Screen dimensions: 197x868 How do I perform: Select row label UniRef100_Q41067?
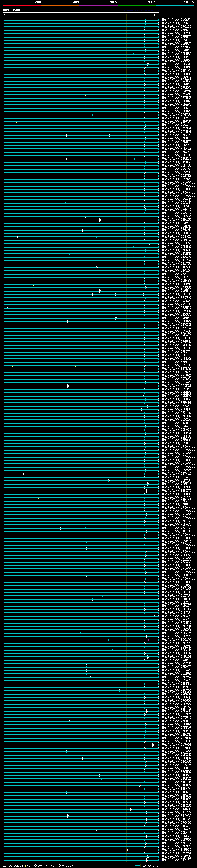(177, 162)
